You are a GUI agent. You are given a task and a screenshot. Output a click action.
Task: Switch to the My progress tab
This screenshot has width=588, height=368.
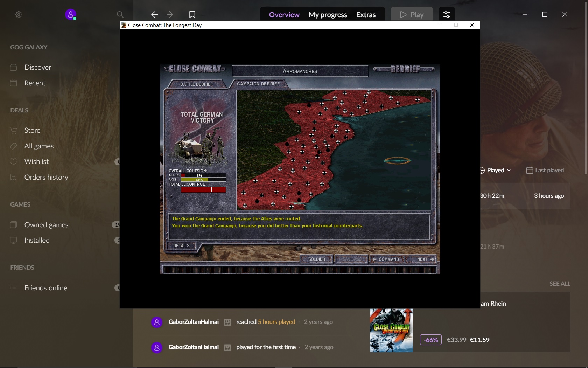click(328, 15)
